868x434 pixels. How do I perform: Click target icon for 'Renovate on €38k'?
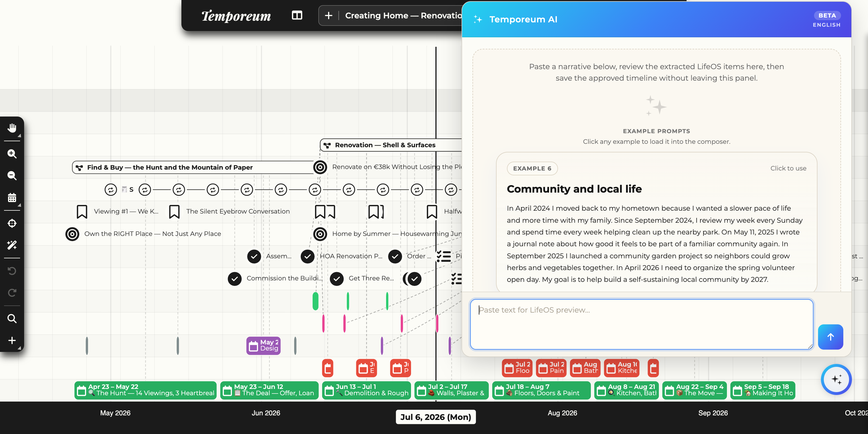click(x=320, y=167)
